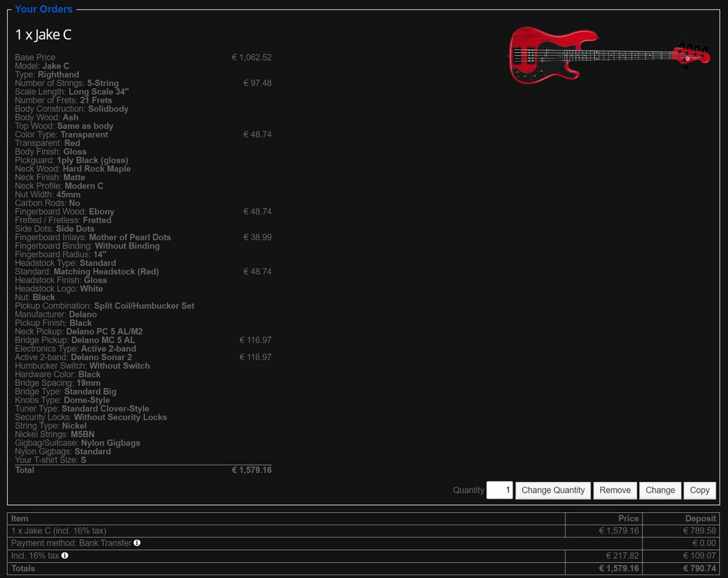Click the 'Bridge Pickup: Delano MC 5 AL' row
This screenshot has width=728, height=578.
point(75,340)
